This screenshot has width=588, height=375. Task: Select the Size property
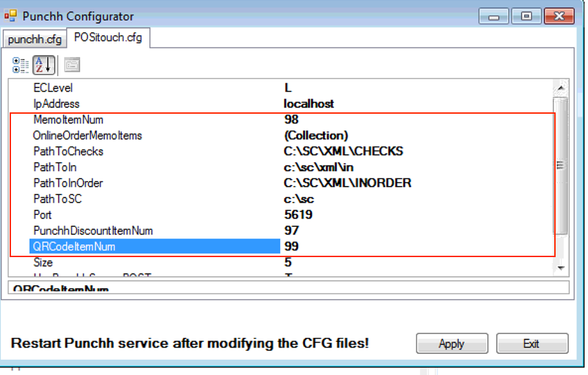click(43, 263)
